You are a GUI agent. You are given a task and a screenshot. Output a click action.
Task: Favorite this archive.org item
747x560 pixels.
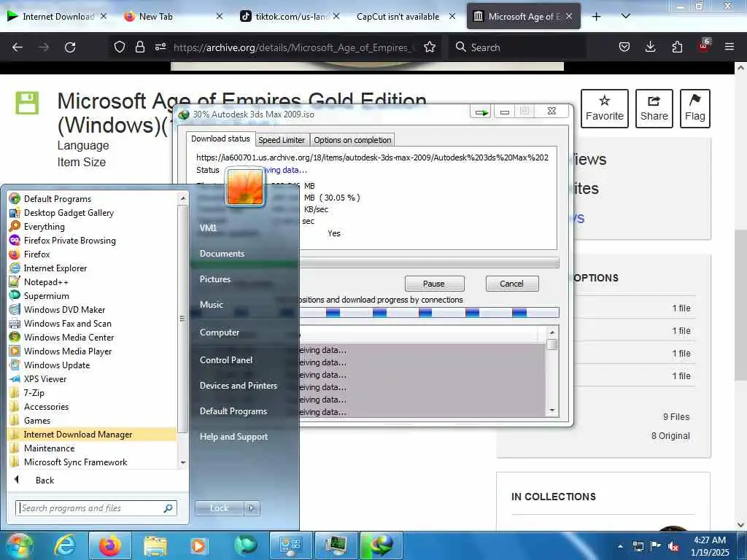coord(604,109)
